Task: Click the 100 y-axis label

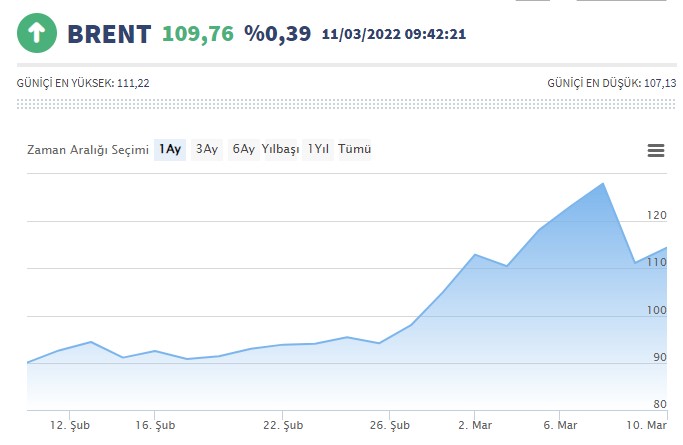Action: [656, 310]
